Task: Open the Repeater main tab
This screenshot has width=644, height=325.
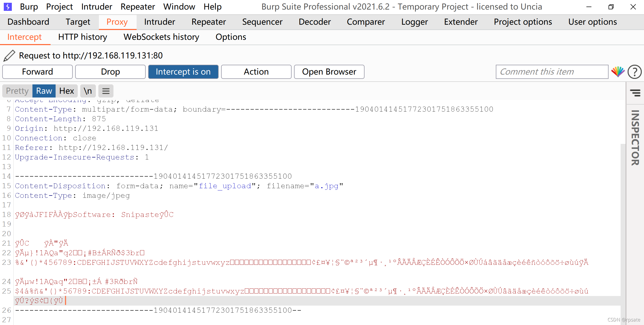Action: pos(209,22)
